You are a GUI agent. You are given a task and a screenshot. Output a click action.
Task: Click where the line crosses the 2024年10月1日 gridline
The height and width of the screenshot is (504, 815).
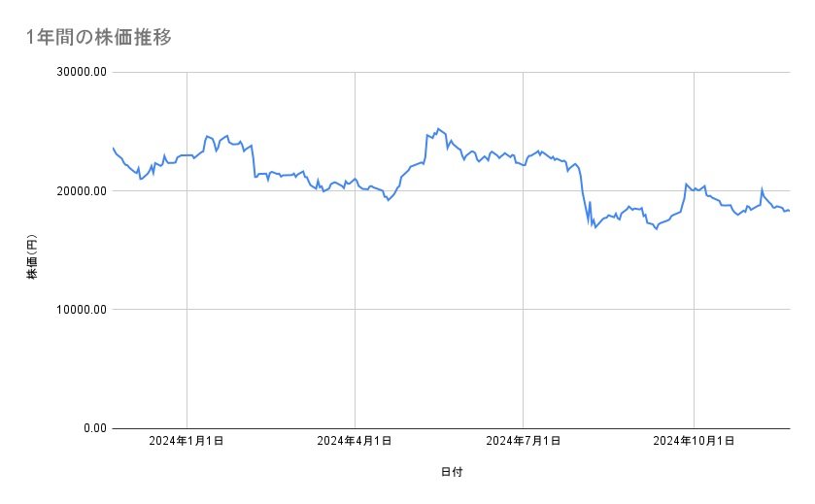click(694, 189)
